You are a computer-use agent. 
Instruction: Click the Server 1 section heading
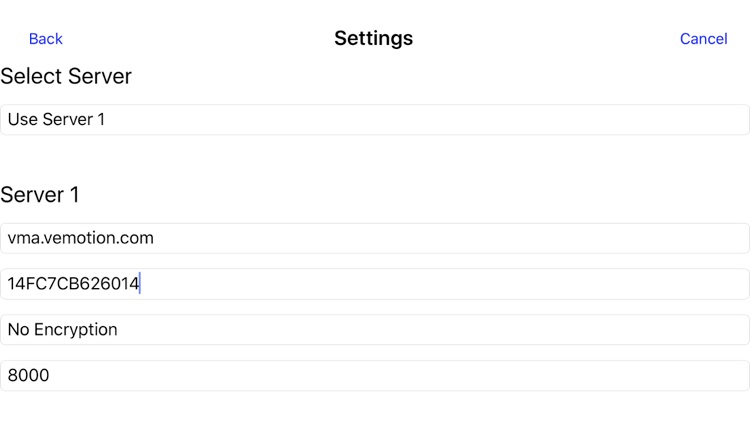40,195
